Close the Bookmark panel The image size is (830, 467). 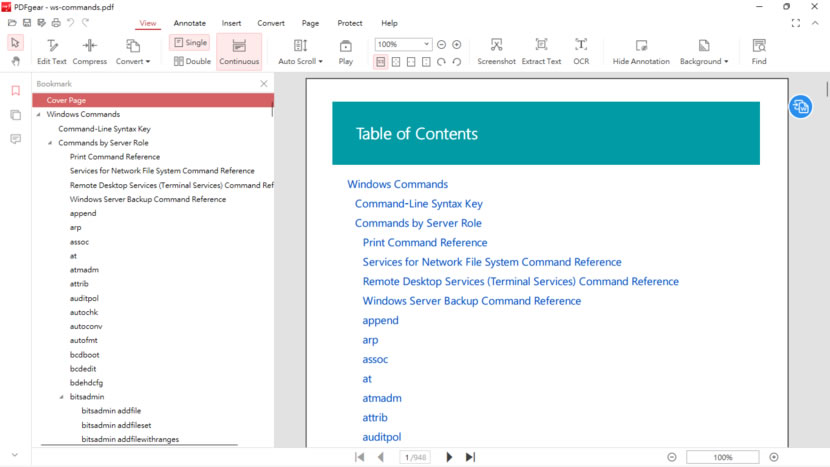click(264, 84)
